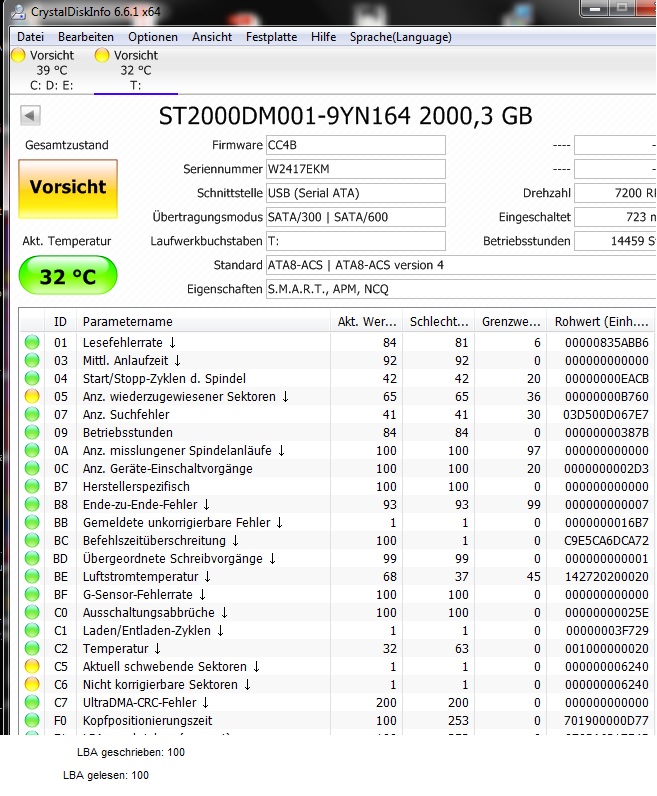
Task: Select the UltraDMA-CRC-Fehler parameter name
Action: click(x=146, y=703)
